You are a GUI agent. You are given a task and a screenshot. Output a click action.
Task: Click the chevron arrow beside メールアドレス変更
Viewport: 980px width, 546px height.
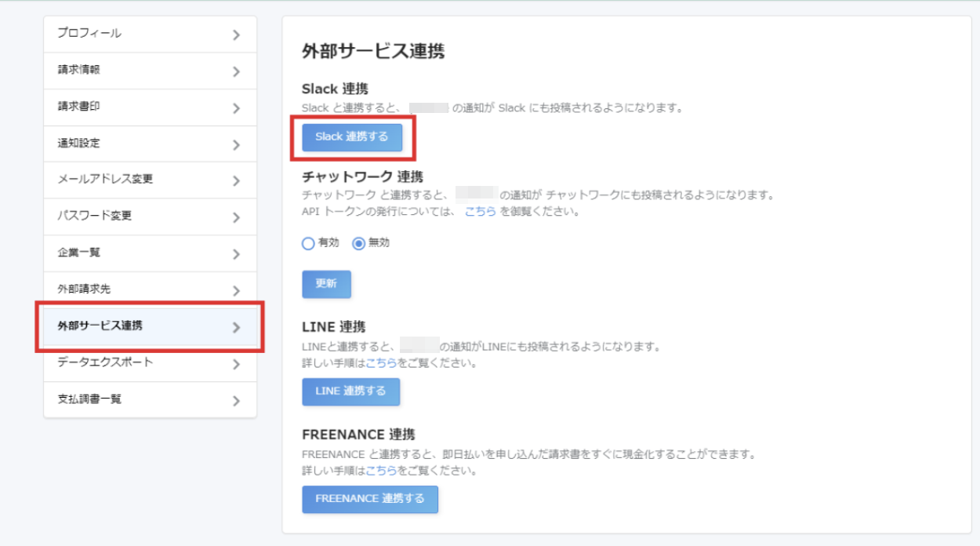[236, 181]
